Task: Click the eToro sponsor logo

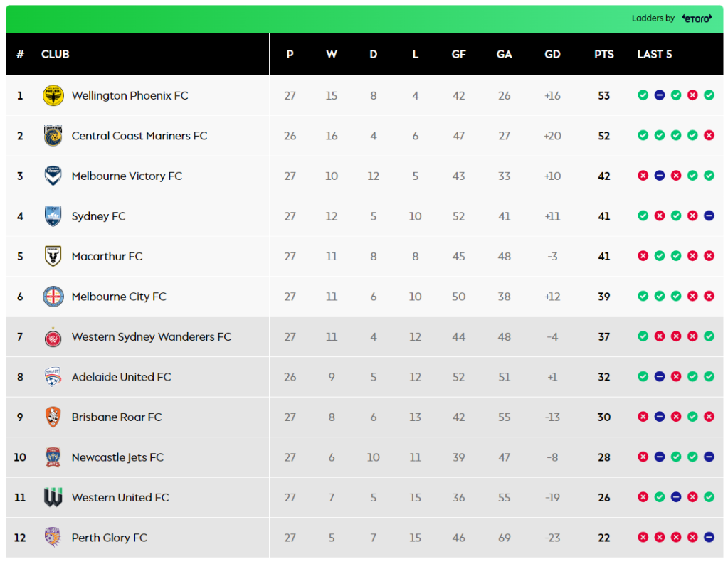Action: tap(696, 18)
